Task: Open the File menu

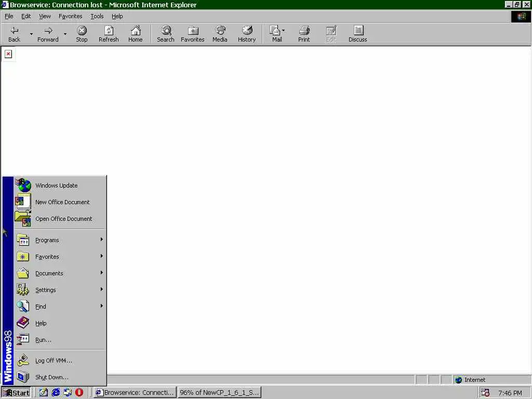Action: [x=9, y=16]
